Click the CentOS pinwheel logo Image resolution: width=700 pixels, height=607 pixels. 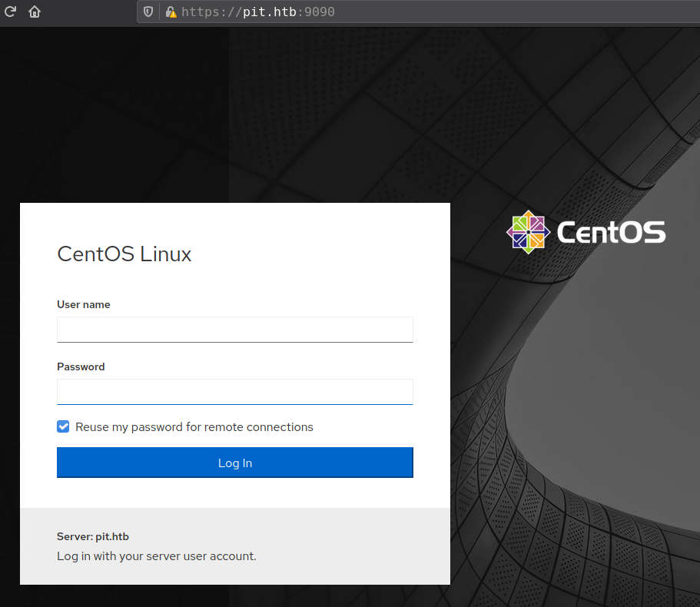click(x=528, y=232)
